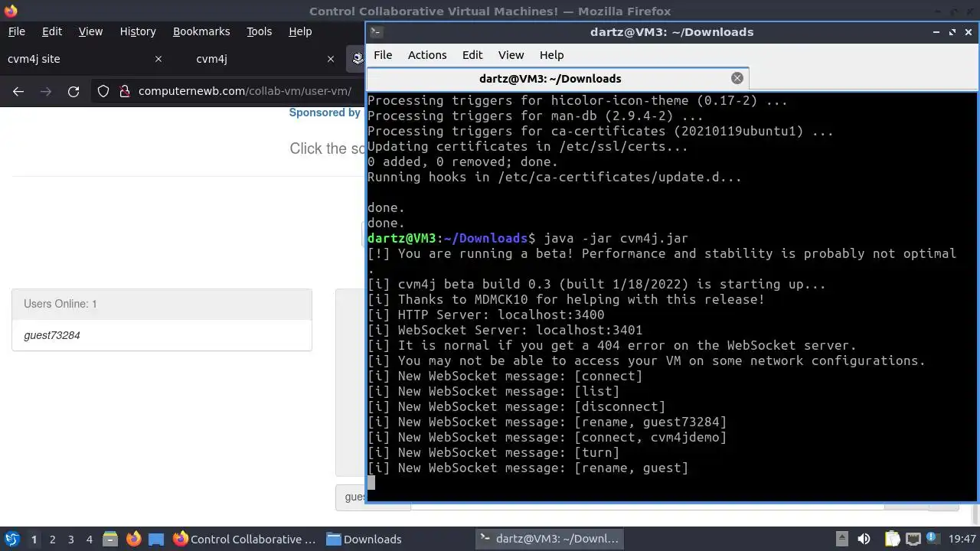Open the terminal Actions menu
Viewport: 980px width, 551px height.
click(x=427, y=55)
